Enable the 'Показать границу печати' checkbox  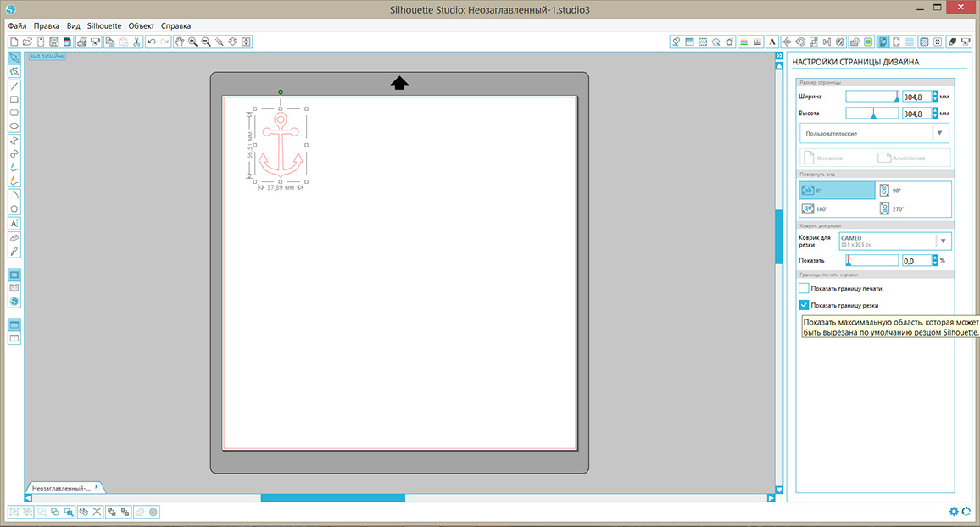click(804, 289)
